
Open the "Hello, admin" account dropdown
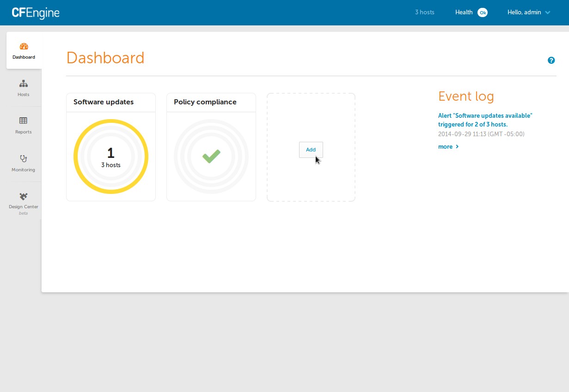[x=528, y=12]
